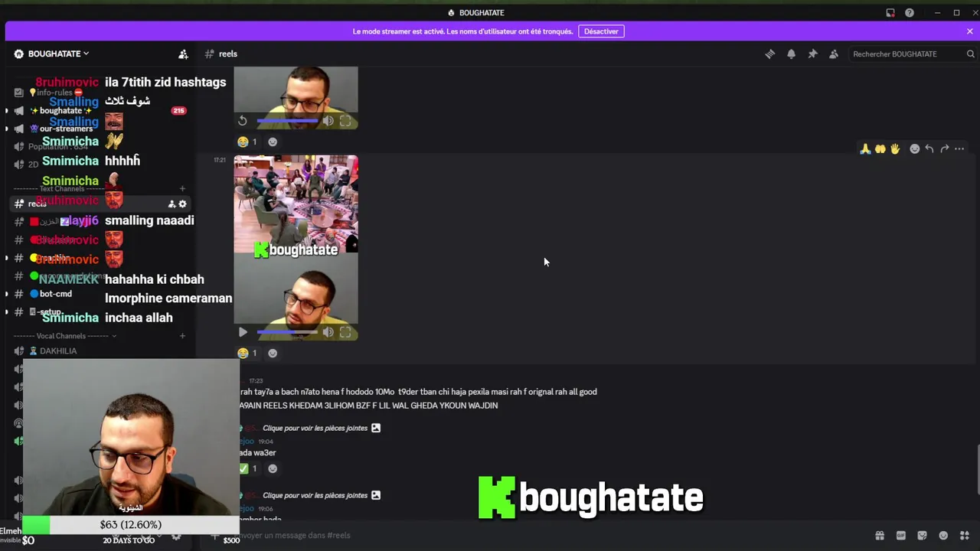This screenshot has width=980, height=551.
Task: Click the search magnifier icon
Action: pyautogui.click(x=970, y=54)
